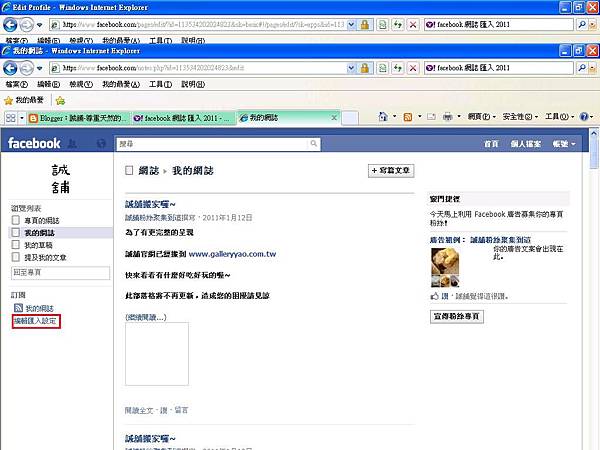Image resolution: width=600 pixels, height=450 pixels.
Task: Click the Home page icon
Action: (x=383, y=116)
